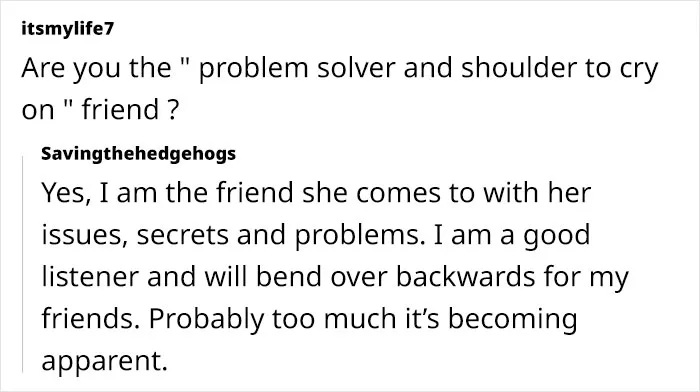Open the Savingthehedgehogs user profile
Screen dimensions: 700x392
click(138, 154)
